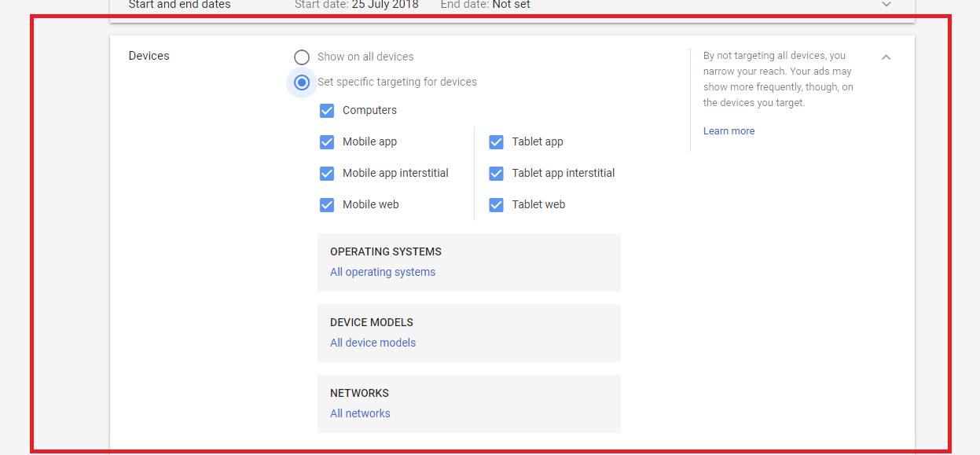The width and height of the screenshot is (980, 455).
Task: Expand the Device Models panel
Action: pos(469,333)
